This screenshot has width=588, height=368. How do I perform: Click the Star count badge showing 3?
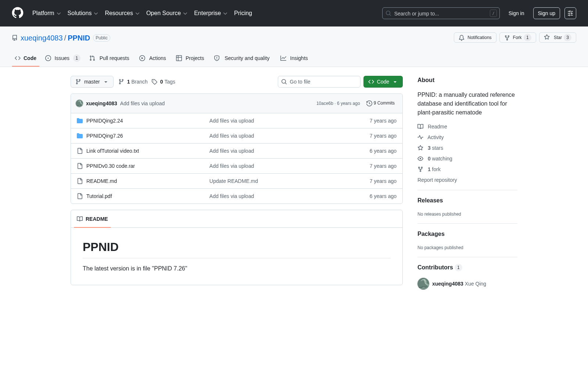[x=567, y=38]
